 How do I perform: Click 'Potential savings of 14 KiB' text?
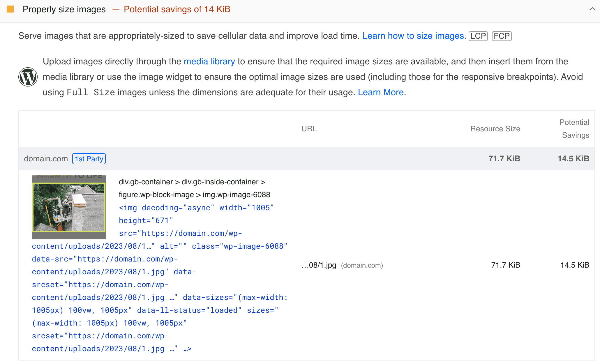click(x=177, y=9)
